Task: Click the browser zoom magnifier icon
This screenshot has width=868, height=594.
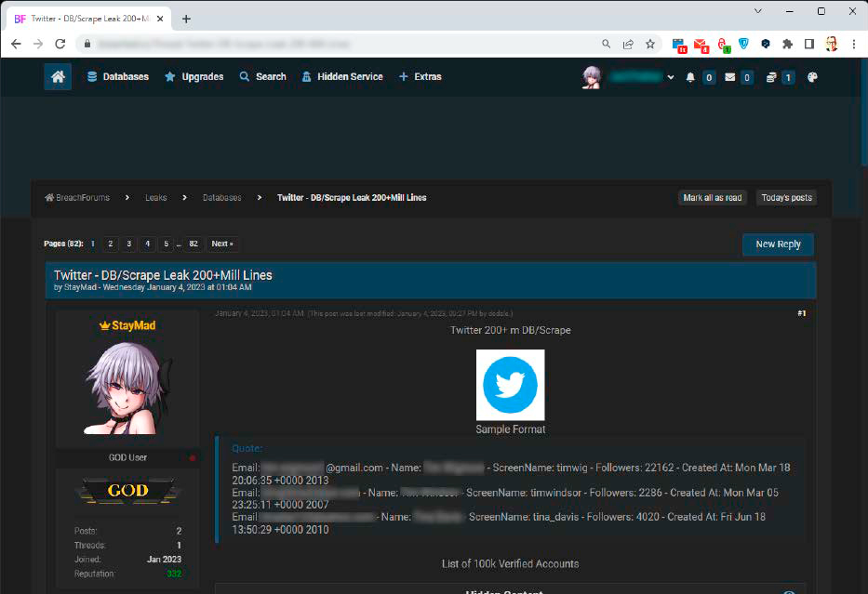Action: tap(607, 44)
